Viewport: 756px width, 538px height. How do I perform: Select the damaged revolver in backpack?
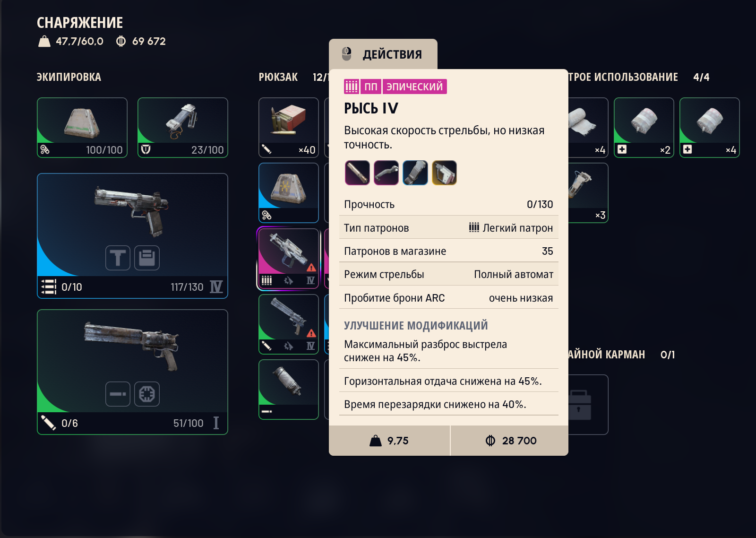pos(289,324)
